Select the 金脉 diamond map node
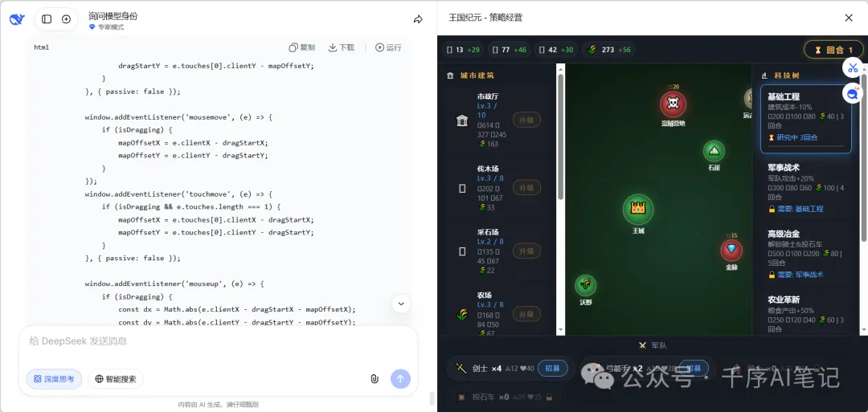Image resolution: width=868 pixels, height=412 pixels. point(732,250)
